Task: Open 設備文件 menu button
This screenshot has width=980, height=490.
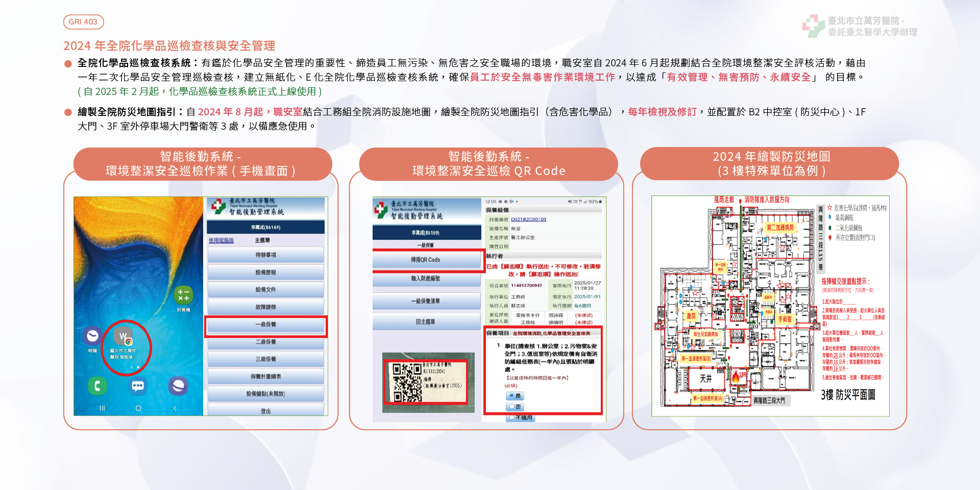Action: click(266, 289)
